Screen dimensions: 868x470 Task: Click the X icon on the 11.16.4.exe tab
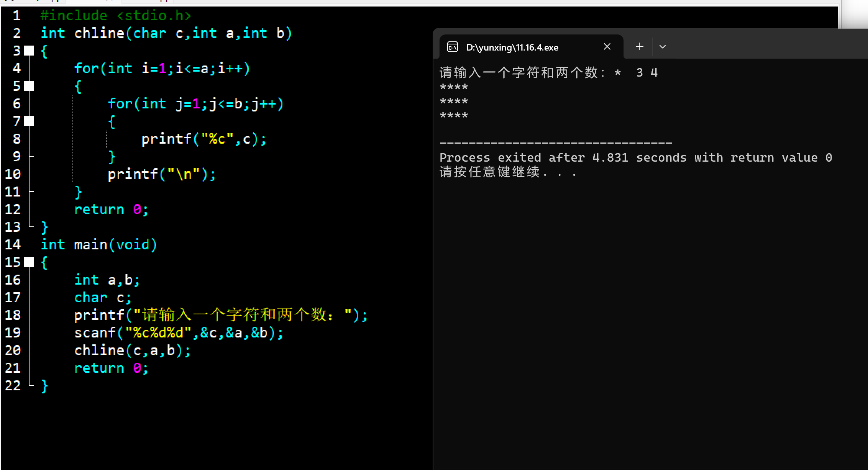click(x=607, y=46)
